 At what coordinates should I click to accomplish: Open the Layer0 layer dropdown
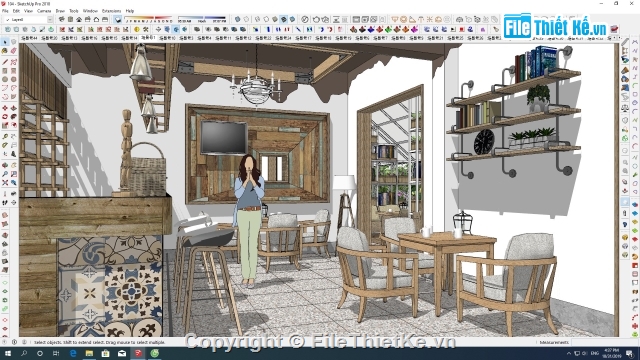point(28,19)
